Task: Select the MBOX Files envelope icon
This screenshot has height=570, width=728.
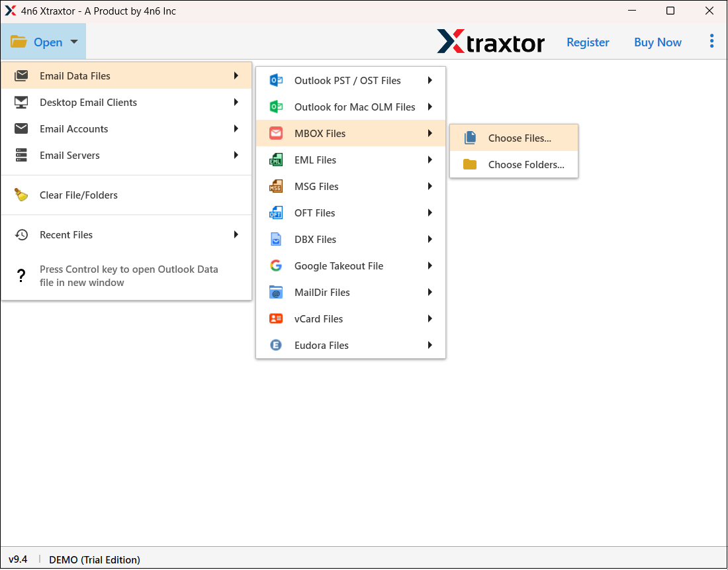Action: (x=276, y=133)
